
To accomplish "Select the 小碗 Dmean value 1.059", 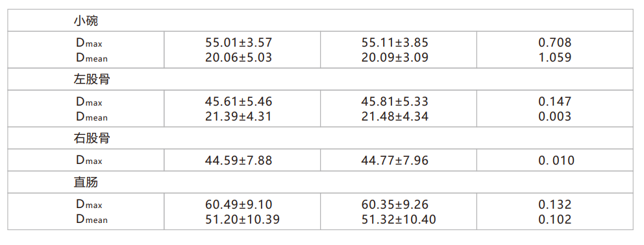I will click(555, 58).
